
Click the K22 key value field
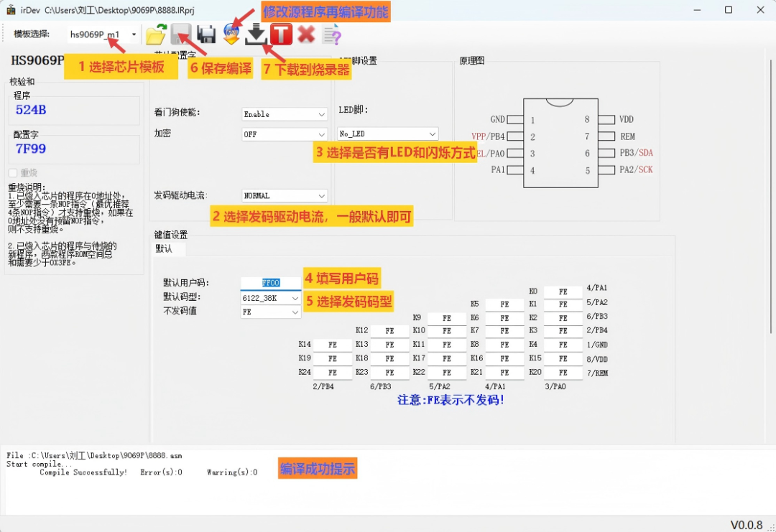(x=446, y=373)
